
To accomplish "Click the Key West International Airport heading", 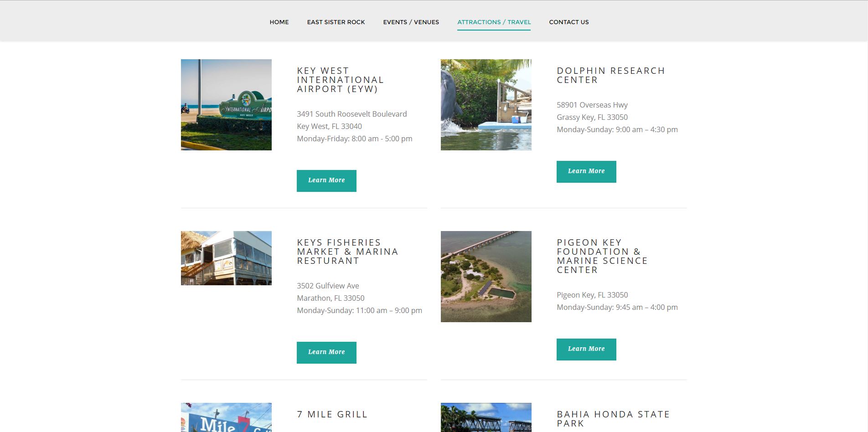I will (x=340, y=80).
